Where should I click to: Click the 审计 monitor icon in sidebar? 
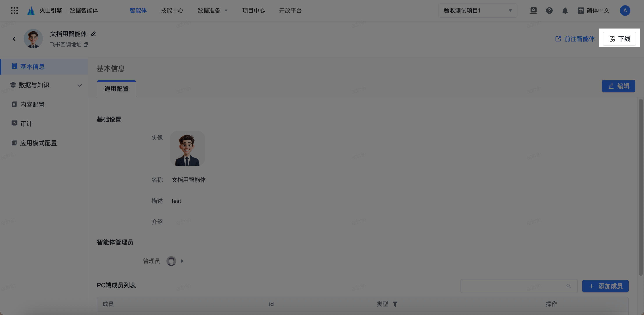coord(14,123)
